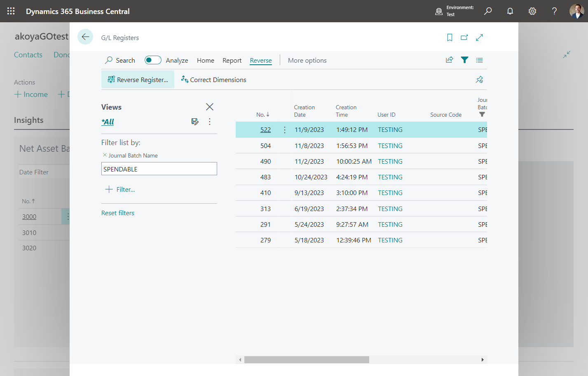Add a new filter with Filter...

pos(120,189)
